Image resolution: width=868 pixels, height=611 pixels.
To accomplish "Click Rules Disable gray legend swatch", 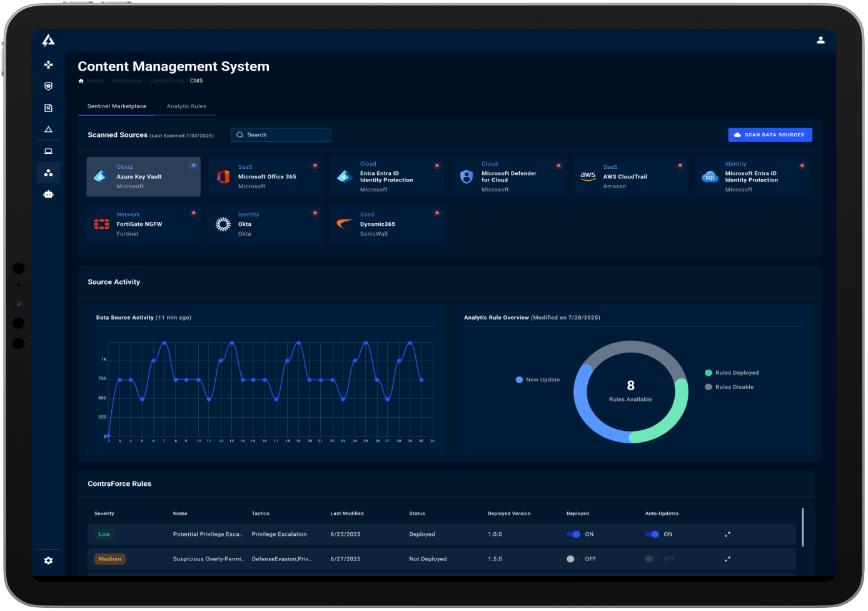I will click(x=709, y=387).
